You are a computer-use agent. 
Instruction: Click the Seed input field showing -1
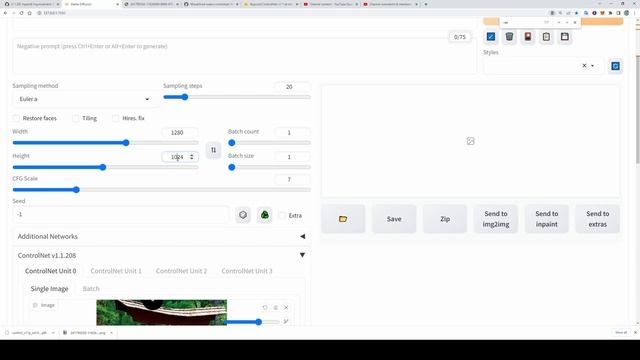tap(121, 215)
